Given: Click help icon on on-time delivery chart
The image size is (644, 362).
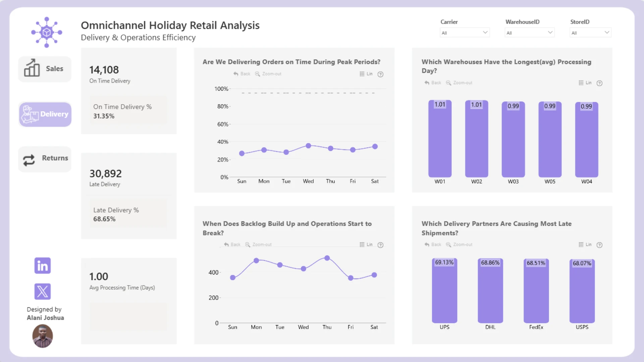Looking at the screenshot, I should (x=380, y=74).
